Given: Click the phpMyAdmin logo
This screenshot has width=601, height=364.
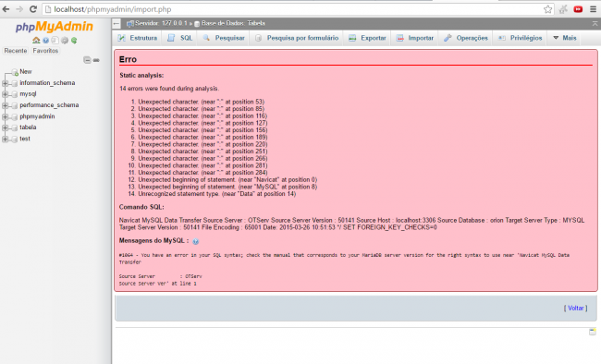Looking at the screenshot, I should click(55, 27).
